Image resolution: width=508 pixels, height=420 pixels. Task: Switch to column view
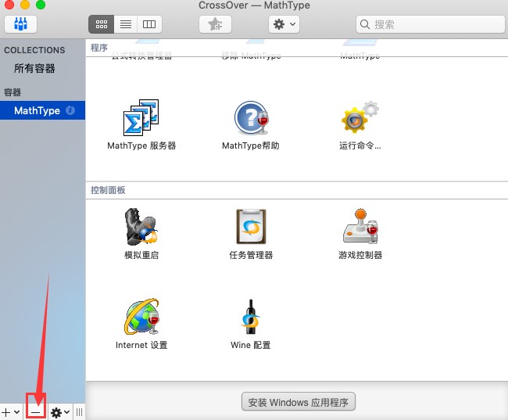pos(149,24)
